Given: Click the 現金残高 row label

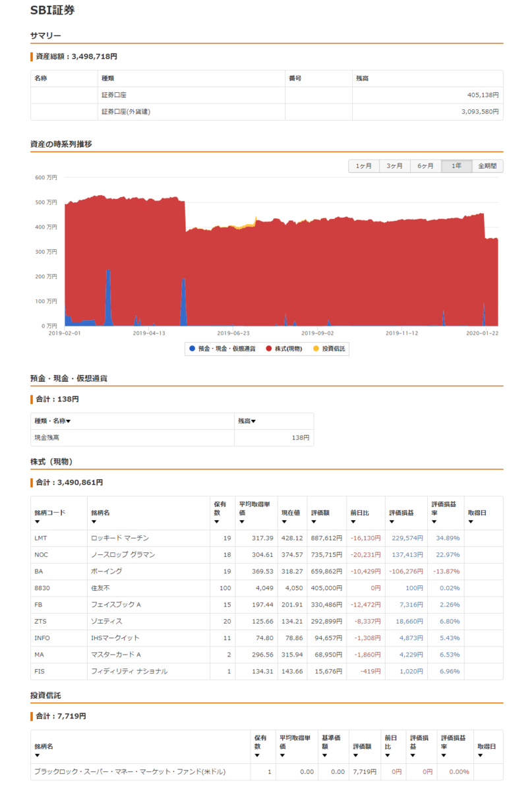Looking at the screenshot, I should click(x=47, y=438).
